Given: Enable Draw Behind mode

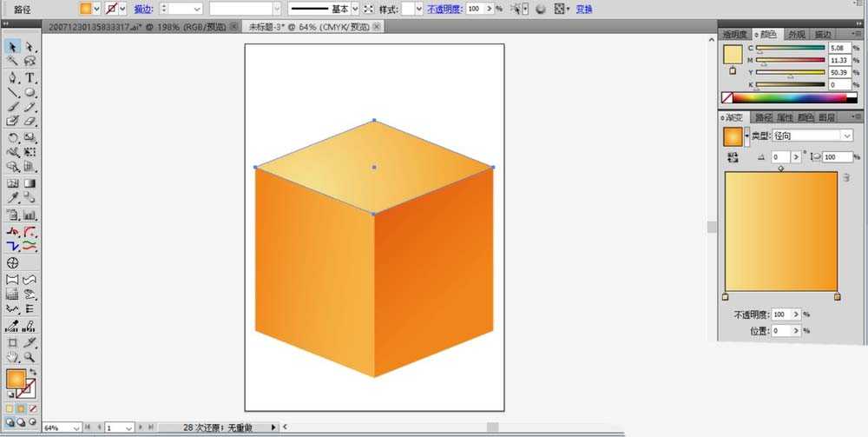Looking at the screenshot, I should click(x=21, y=422).
